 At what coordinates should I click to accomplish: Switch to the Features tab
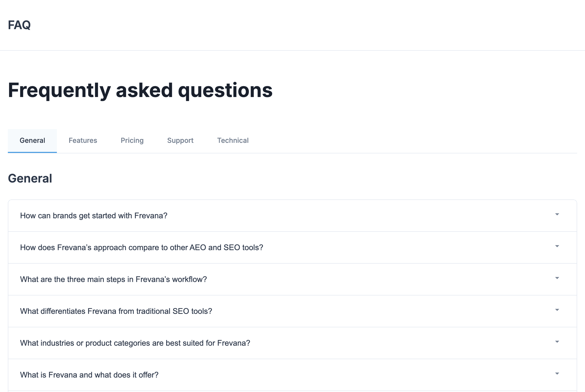[83, 140]
